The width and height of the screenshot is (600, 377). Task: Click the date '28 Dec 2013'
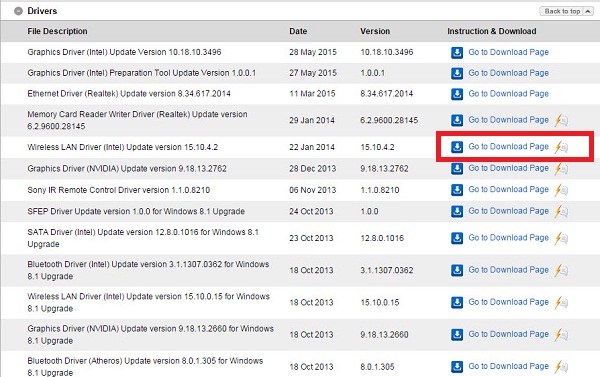pos(313,169)
